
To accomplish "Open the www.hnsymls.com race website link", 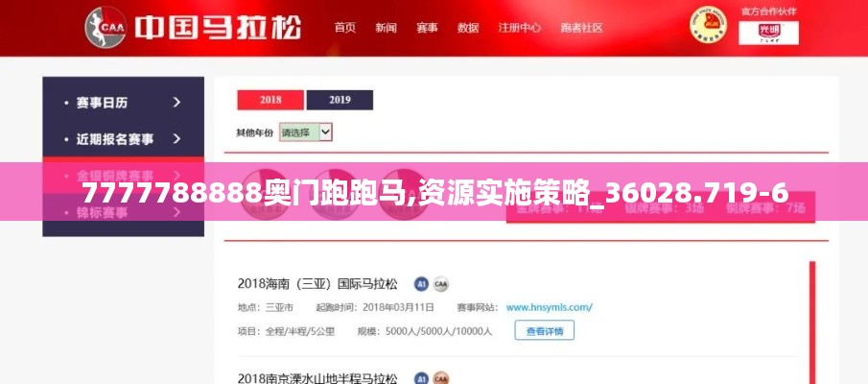I will pos(550,307).
